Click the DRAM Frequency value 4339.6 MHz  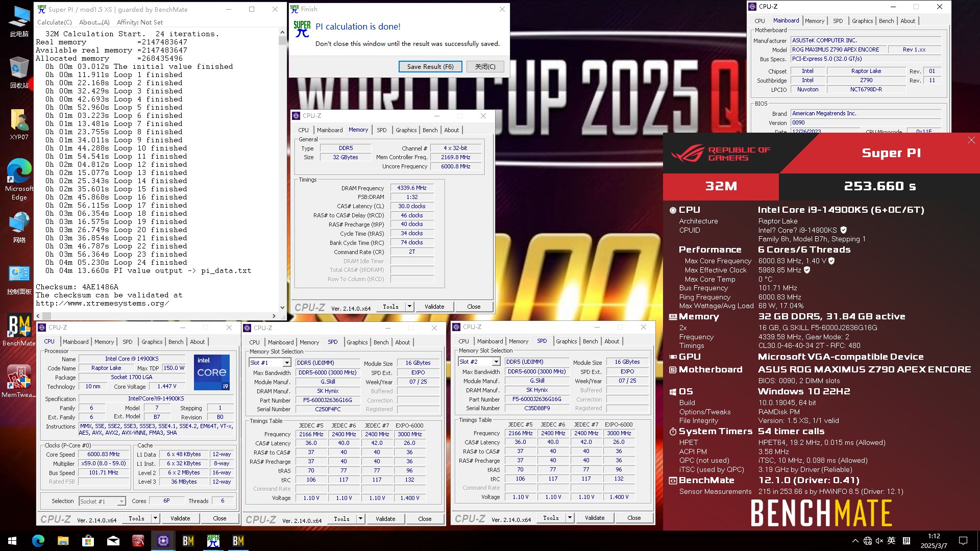point(411,188)
